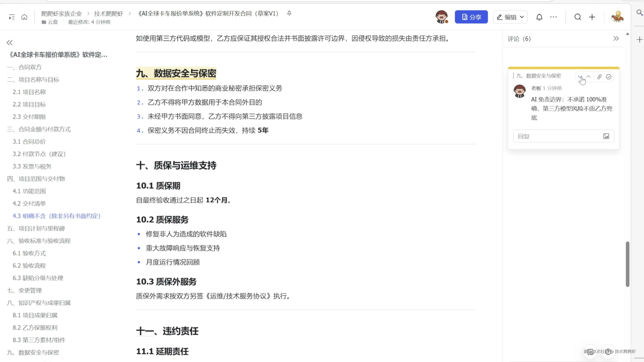Collapse the comments panel with double arrow

click(616, 39)
